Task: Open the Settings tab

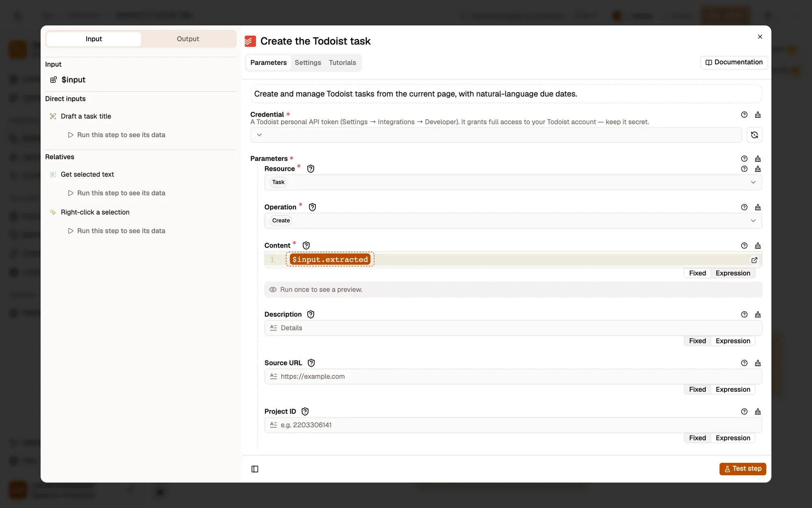Action: [x=308, y=63]
